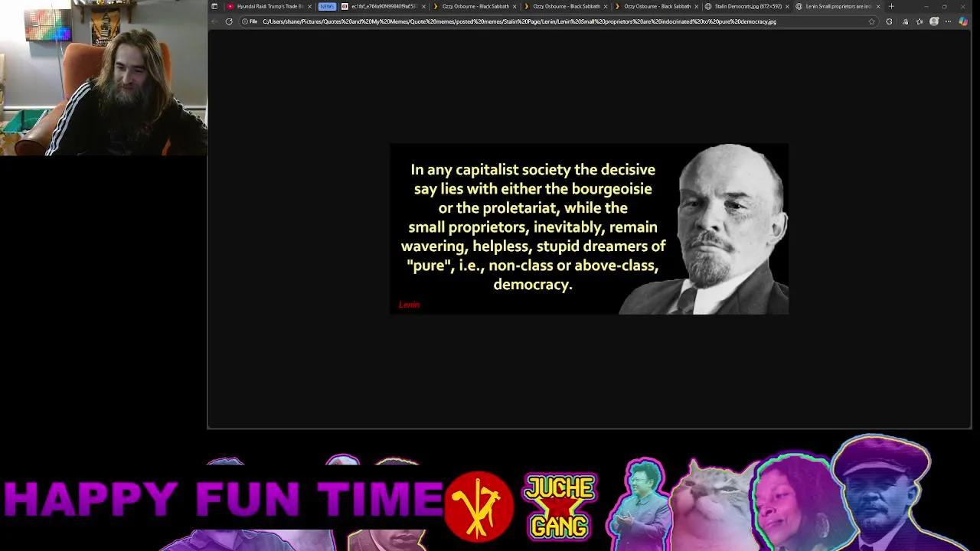Open the Settings and more ellipsis menu

click(x=949, y=21)
